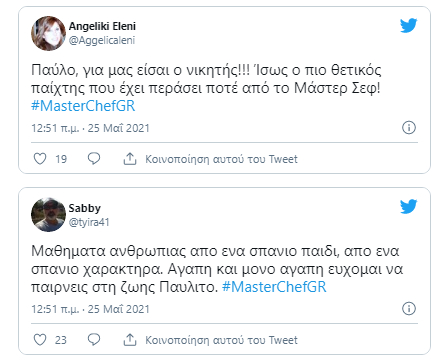Like Sabby's tweet with heart icon
Image resolution: width=436 pixels, height=361 pixels.
click(x=40, y=340)
